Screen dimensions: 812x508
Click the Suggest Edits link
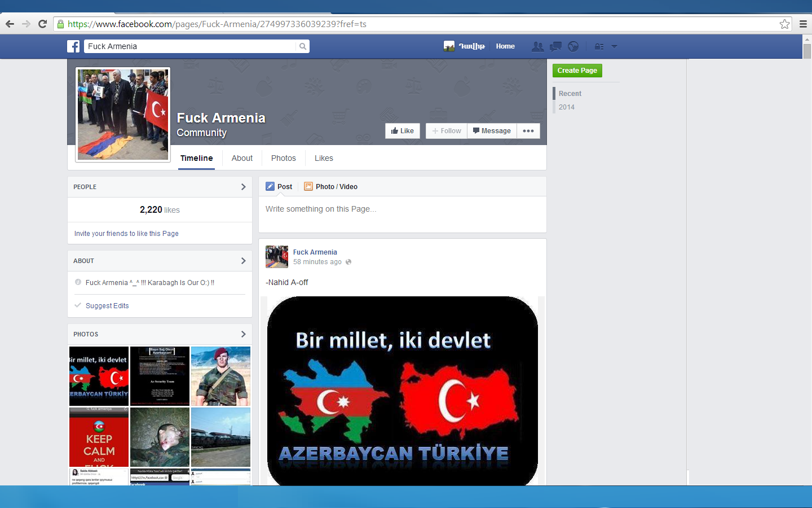coord(107,306)
